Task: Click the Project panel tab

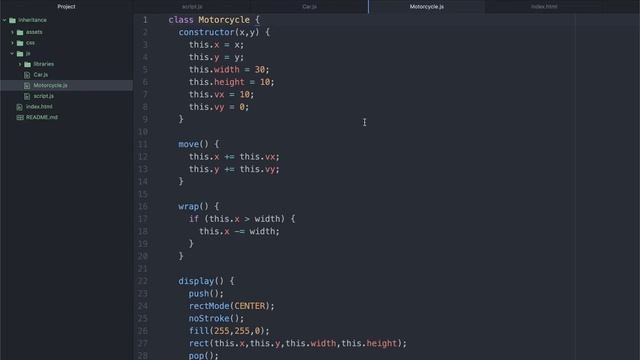Action: click(x=66, y=7)
